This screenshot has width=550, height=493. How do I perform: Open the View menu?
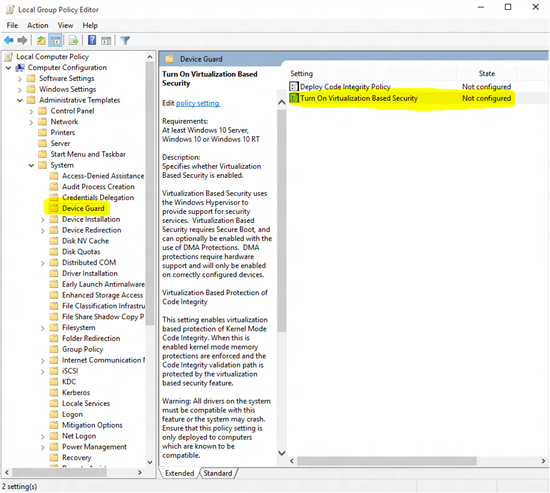65,25
